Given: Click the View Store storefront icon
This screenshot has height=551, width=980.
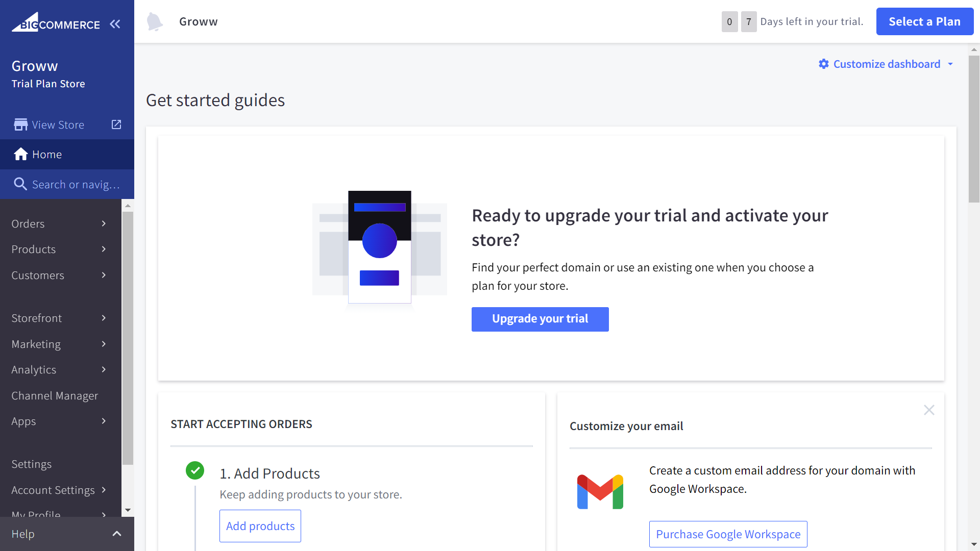Looking at the screenshot, I should pyautogui.click(x=20, y=125).
